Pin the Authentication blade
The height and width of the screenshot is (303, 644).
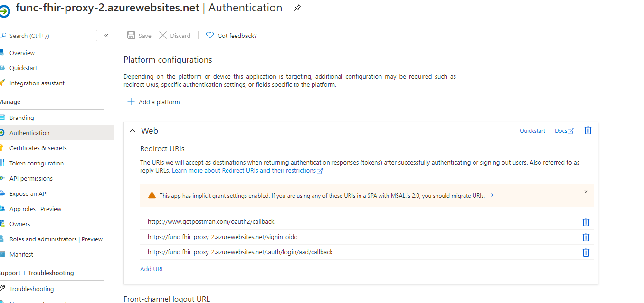coord(298,8)
